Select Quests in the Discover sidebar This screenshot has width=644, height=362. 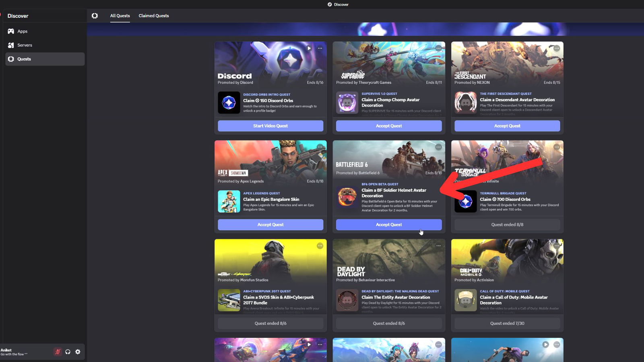point(24,59)
